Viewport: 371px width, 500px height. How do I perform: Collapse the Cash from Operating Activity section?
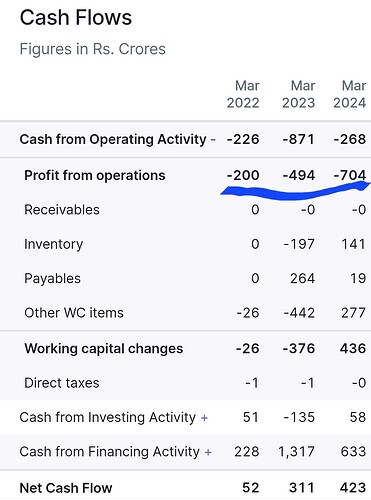(x=213, y=140)
